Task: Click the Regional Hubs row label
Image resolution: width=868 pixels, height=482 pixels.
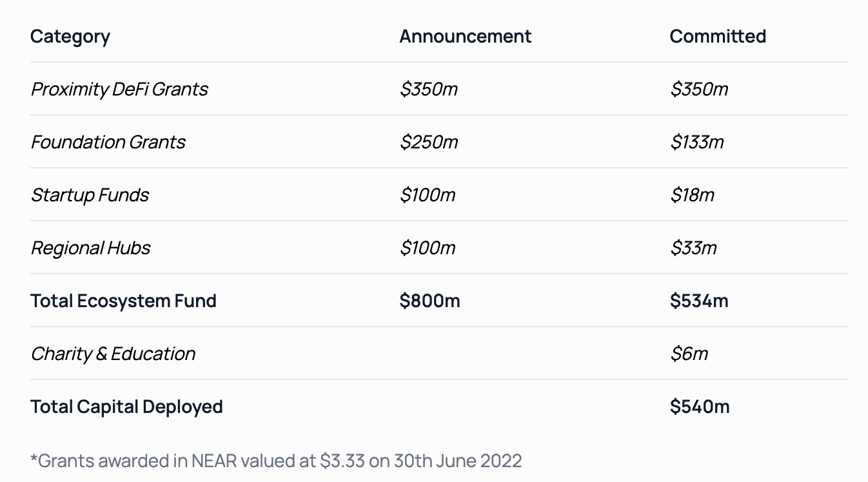Action: click(90, 248)
